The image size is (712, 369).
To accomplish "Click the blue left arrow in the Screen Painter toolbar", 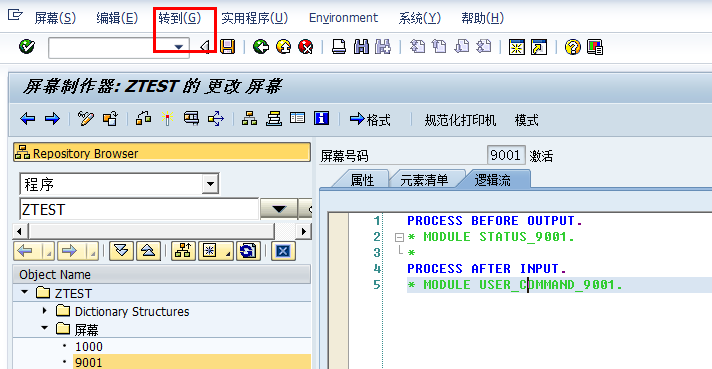I will pyautogui.click(x=28, y=119).
